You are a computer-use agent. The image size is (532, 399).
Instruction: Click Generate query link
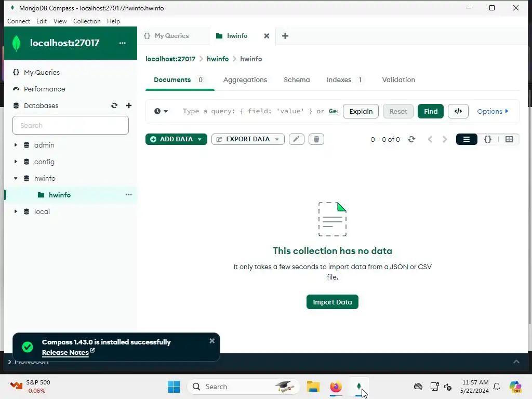(x=334, y=111)
